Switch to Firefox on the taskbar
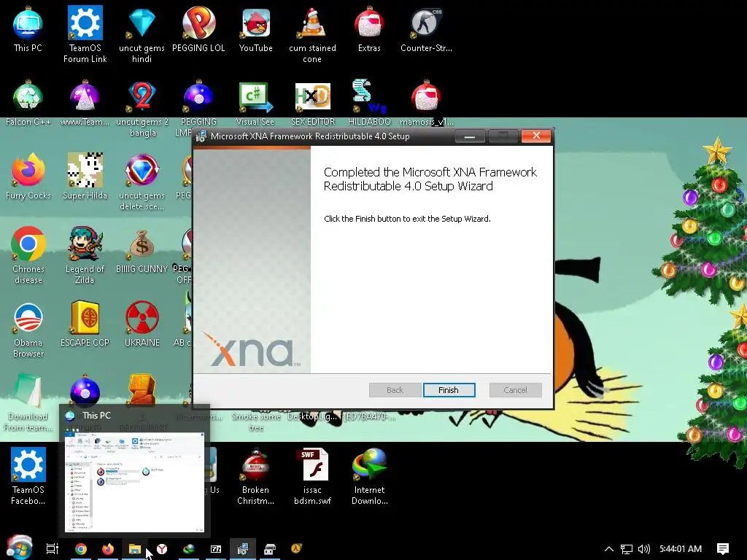This screenshot has height=560, width=747. point(108,549)
